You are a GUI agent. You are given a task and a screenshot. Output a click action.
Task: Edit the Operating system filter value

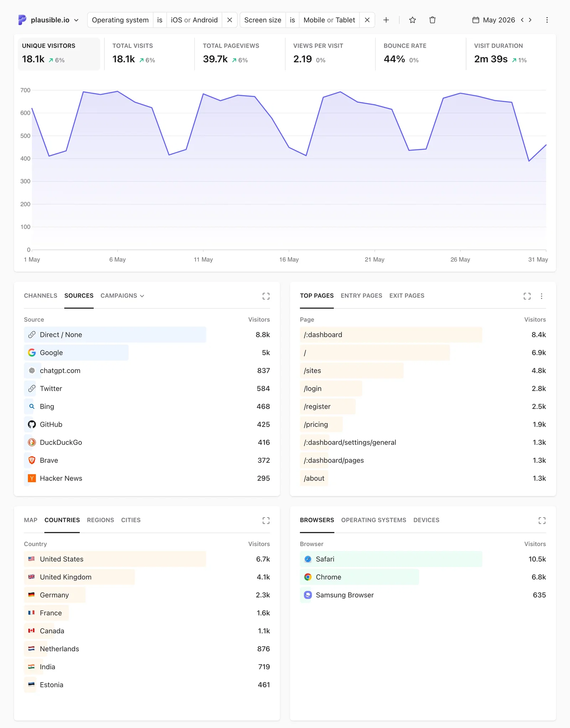click(x=194, y=20)
